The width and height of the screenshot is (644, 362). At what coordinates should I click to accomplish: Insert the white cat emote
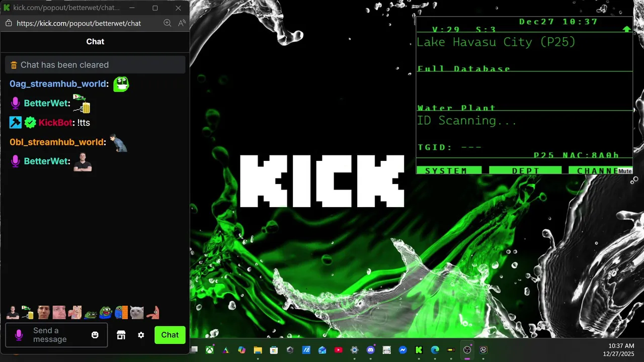(137, 312)
